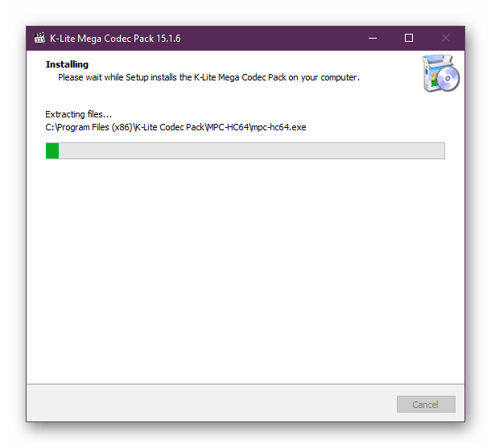Image resolution: width=491 pixels, height=448 pixels.
Task: Click the grayed-out close X button
Action: [446, 38]
